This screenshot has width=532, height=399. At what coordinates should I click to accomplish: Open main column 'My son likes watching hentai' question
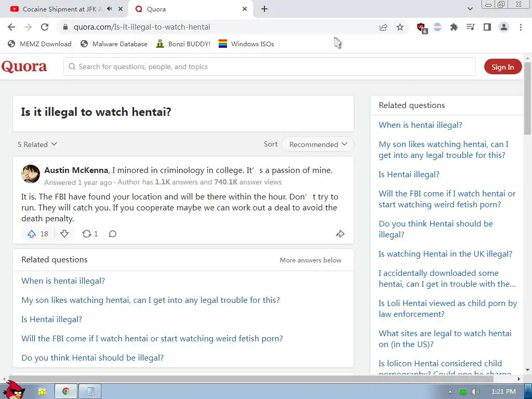(x=151, y=300)
